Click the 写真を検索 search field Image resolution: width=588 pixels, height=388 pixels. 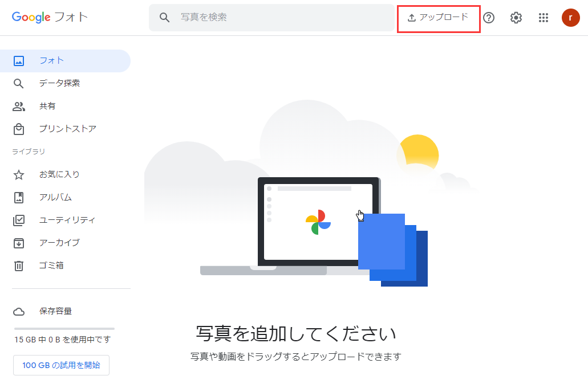coord(272,17)
